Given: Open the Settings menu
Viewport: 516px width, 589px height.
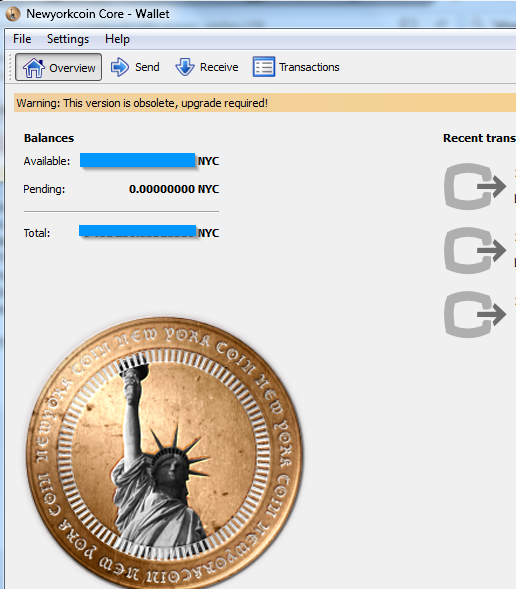Looking at the screenshot, I should (x=68, y=39).
